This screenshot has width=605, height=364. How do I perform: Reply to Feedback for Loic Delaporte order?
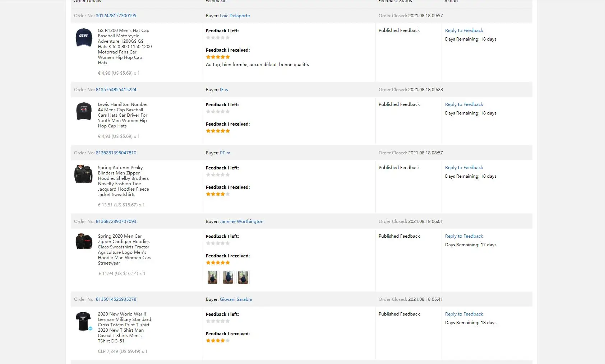464,31
